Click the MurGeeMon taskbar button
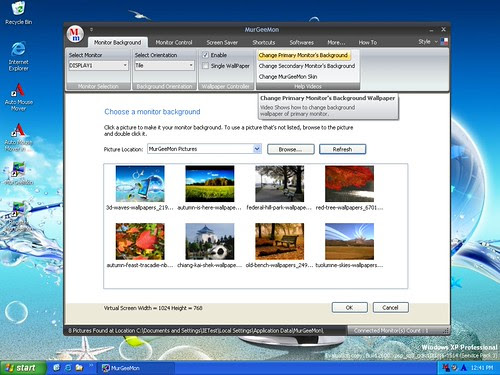 tap(135, 368)
